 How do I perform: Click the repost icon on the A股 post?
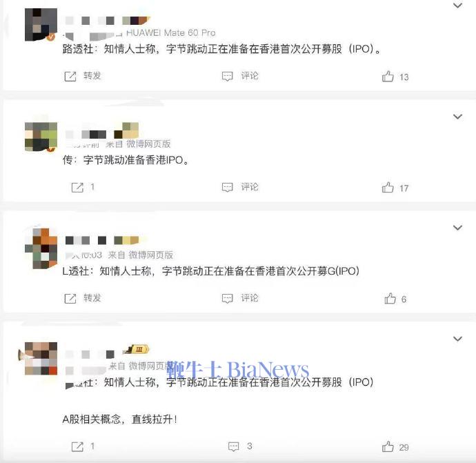click(x=77, y=446)
